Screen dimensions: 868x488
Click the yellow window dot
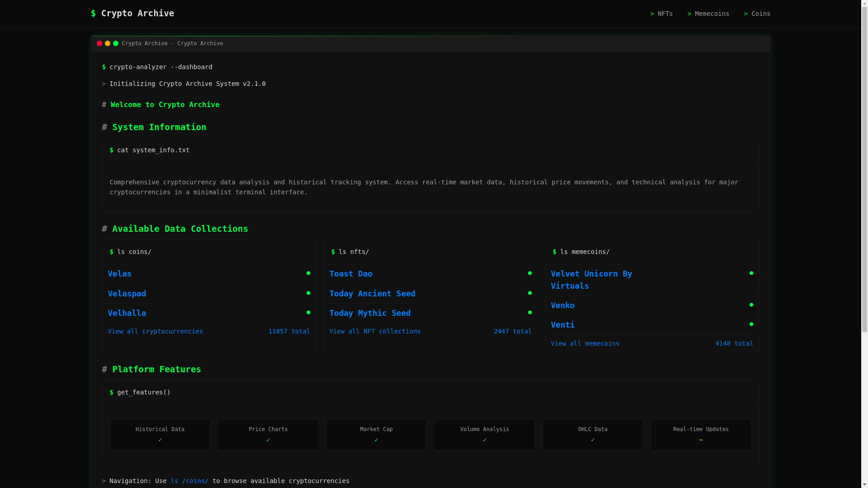pos(108,43)
